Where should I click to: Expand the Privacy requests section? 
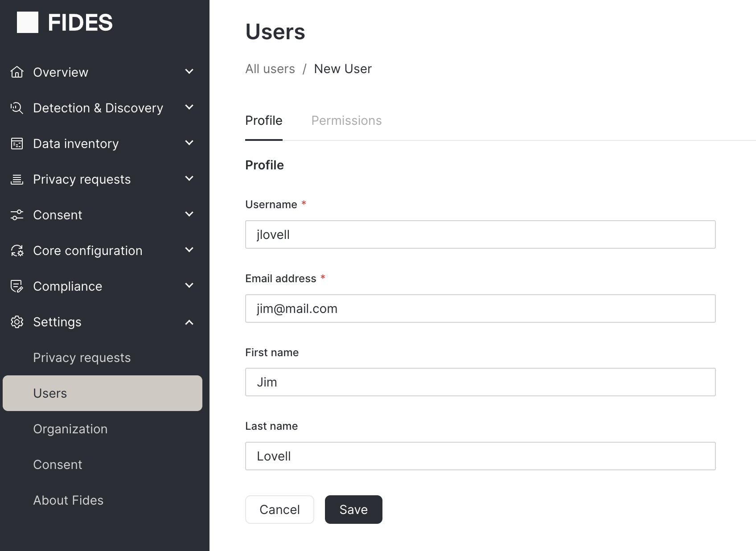click(189, 179)
